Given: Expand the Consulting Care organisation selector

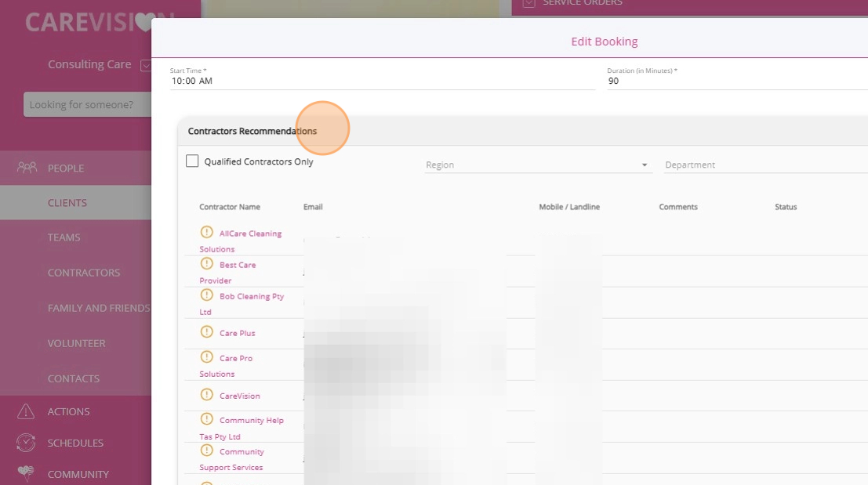Looking at the screenshot, I should [145, 65].
